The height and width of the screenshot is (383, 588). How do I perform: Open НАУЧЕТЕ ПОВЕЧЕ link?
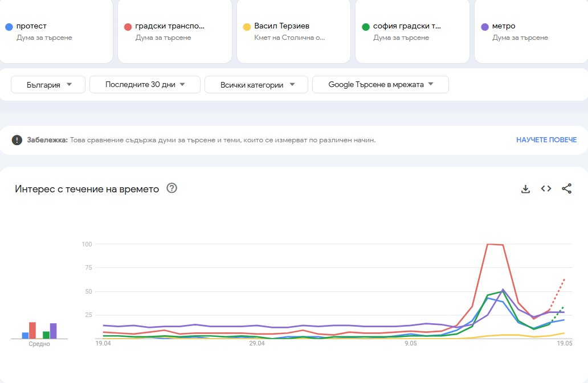[x=546, y=139]
